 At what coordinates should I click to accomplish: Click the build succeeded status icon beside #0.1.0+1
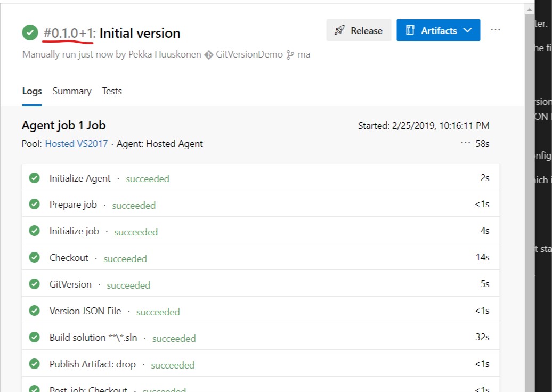pos(30,32)
